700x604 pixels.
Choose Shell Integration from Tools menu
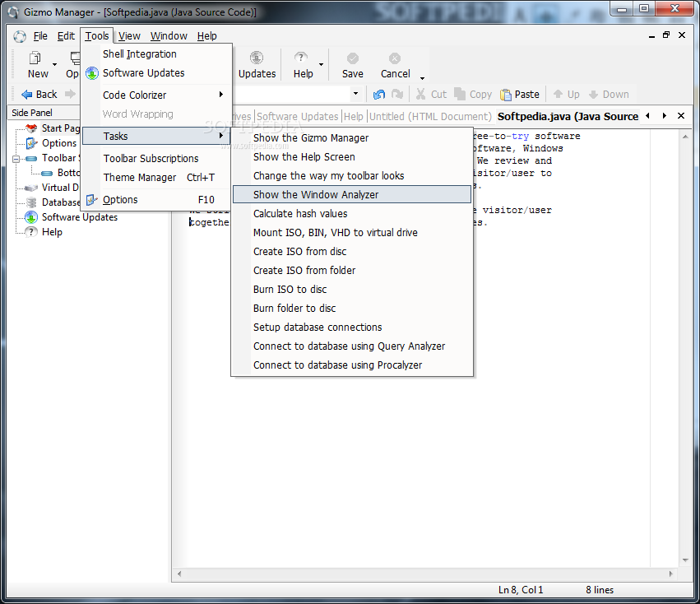coord(156,54)
